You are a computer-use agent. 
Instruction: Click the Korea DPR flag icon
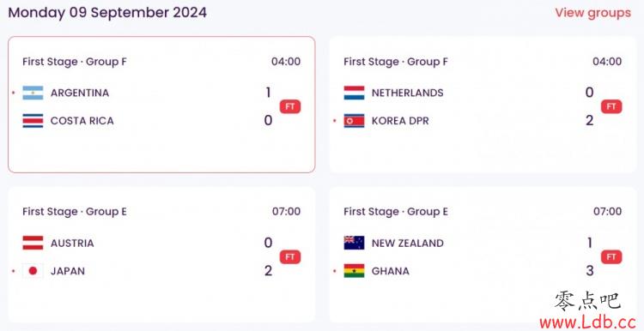(354, 121)
